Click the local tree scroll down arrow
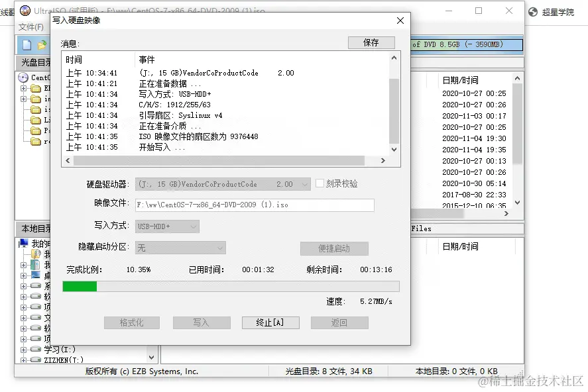This screenshot has width=588, height=392. click(x=152, y=358)
